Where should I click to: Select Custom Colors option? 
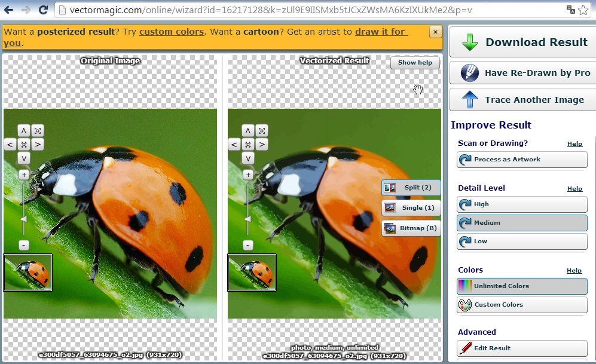(522, 305)
